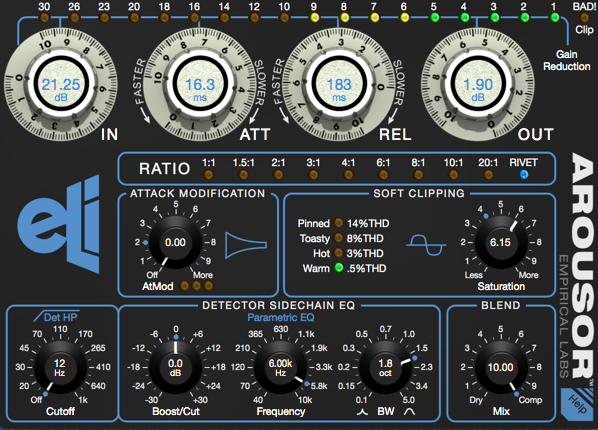This screenshot has width=598, height=430.
Task: Open Help from the corner badge
Action: click(x=576, y=404)
